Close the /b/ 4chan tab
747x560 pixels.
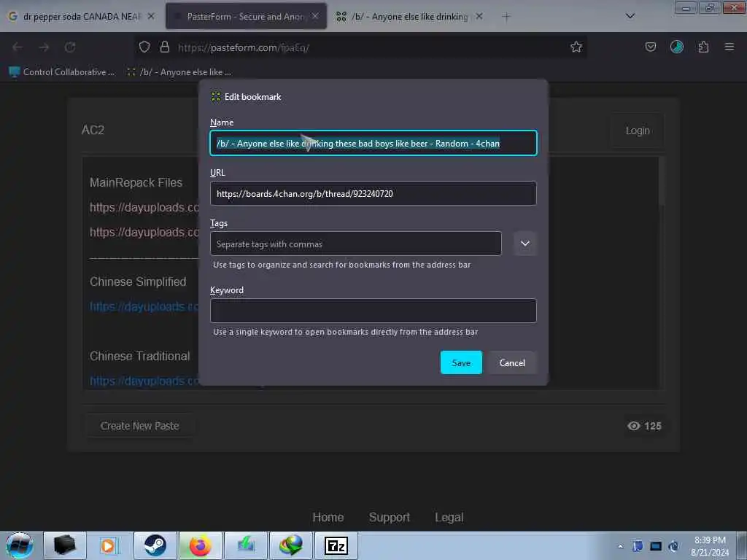479,16
